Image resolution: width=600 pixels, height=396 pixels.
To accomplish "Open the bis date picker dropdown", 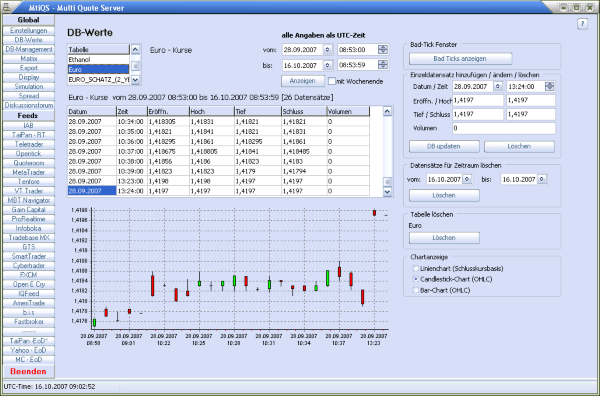I will pos(328,65).
